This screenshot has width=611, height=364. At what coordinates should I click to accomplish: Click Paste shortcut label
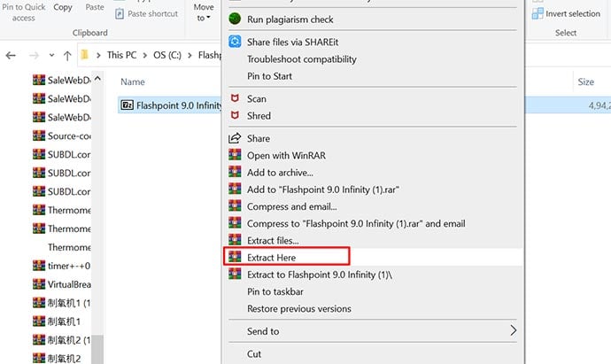tap(152, 13)
